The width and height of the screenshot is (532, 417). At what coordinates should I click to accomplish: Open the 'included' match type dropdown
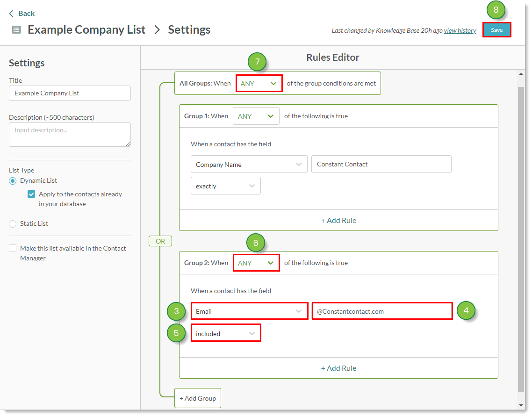pos(225,334)
